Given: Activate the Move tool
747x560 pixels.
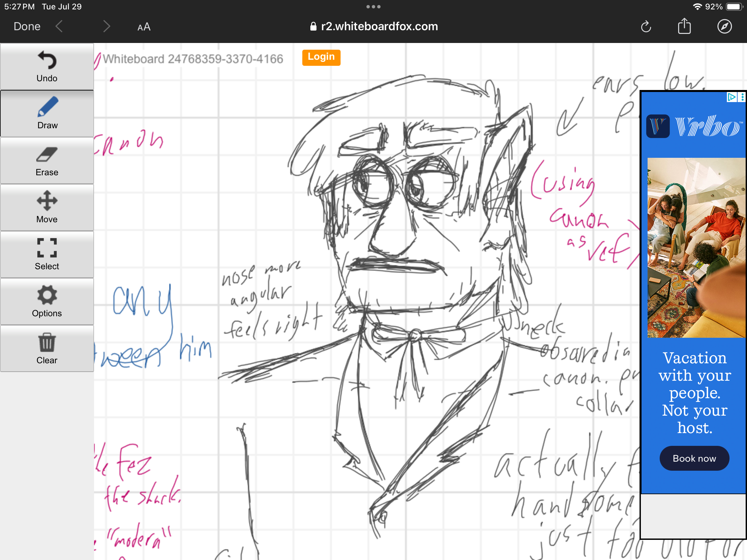Looking at the screenshot, I should pos(47,207).
